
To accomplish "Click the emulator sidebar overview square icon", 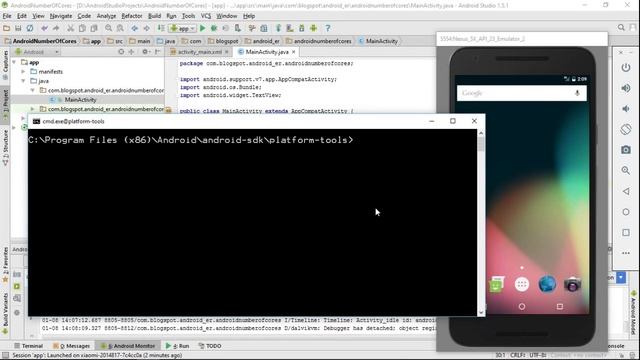I will [626, 232].
